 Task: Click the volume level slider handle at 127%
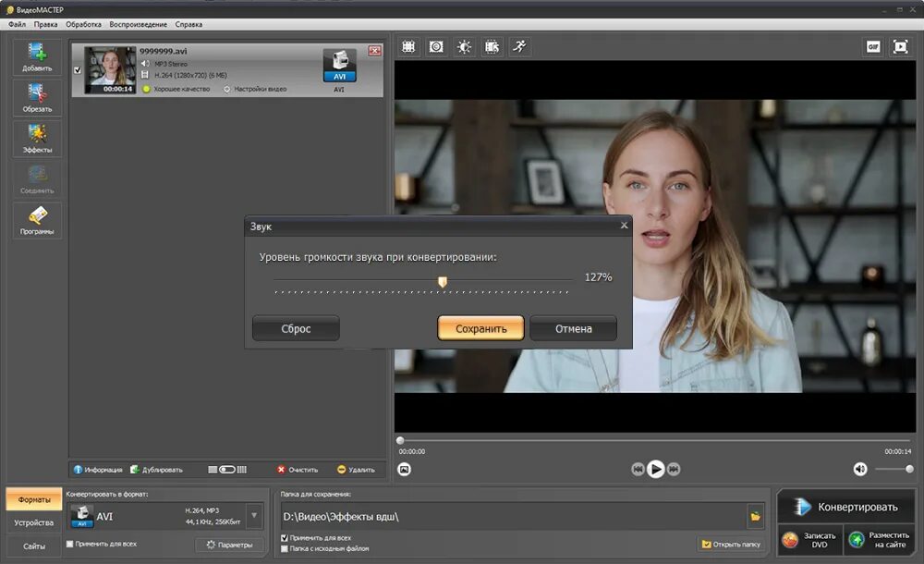tap(443, 282)
